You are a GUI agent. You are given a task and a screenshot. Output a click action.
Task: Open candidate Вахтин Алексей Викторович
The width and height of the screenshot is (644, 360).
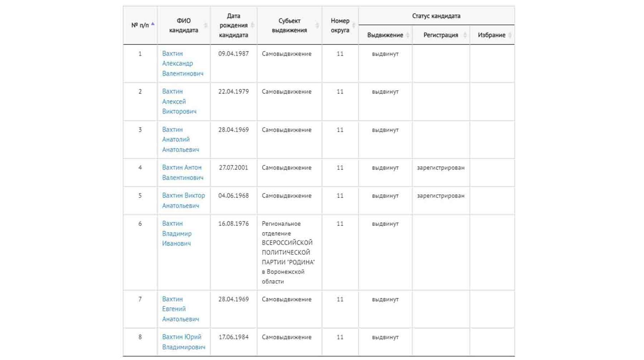pos(179,102)
